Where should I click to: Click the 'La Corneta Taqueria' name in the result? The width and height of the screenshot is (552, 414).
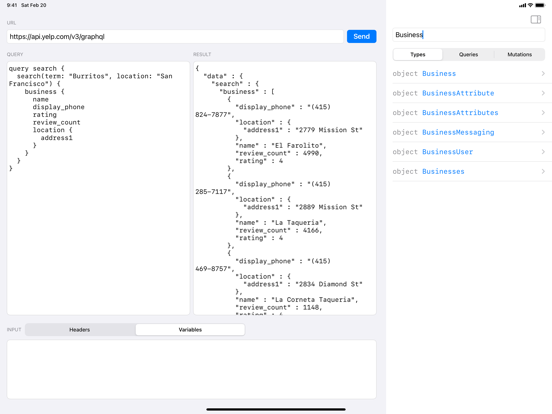[x=314, y=300]
